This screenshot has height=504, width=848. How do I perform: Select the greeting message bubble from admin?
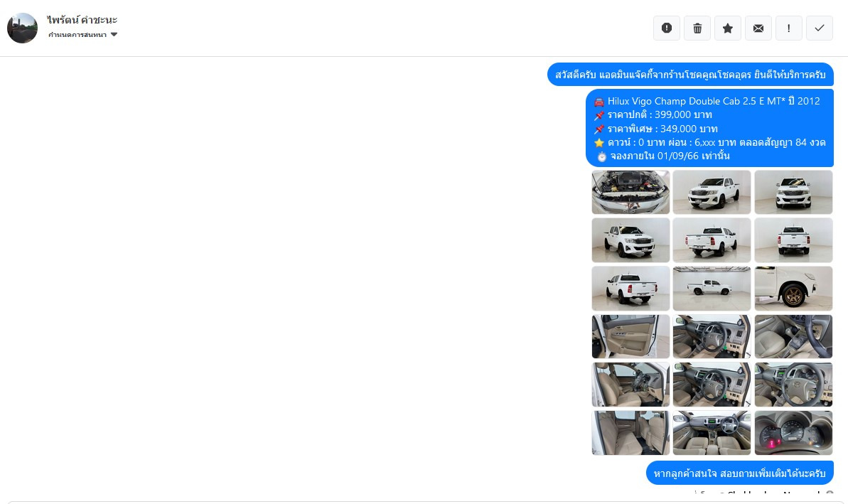[691, 75]
